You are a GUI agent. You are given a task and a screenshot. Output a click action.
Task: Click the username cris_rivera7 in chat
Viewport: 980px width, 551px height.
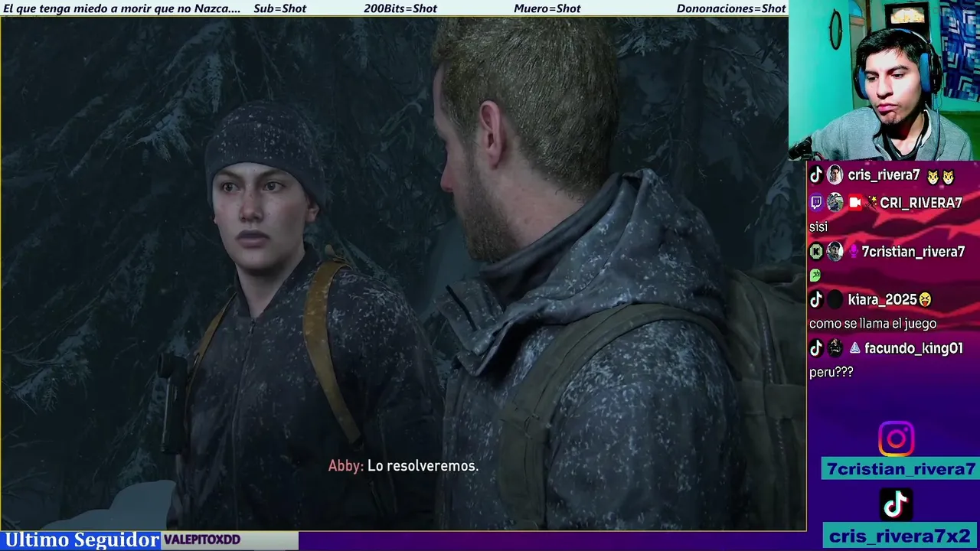884,175
